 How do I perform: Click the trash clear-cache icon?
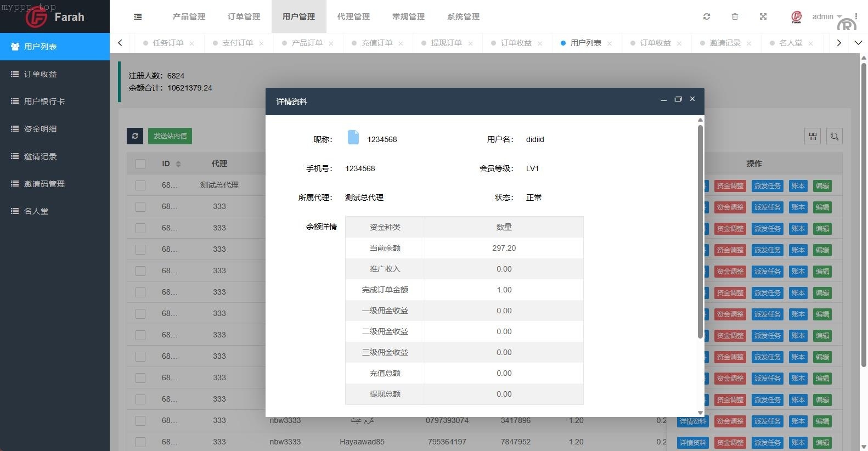coord(735,16)
